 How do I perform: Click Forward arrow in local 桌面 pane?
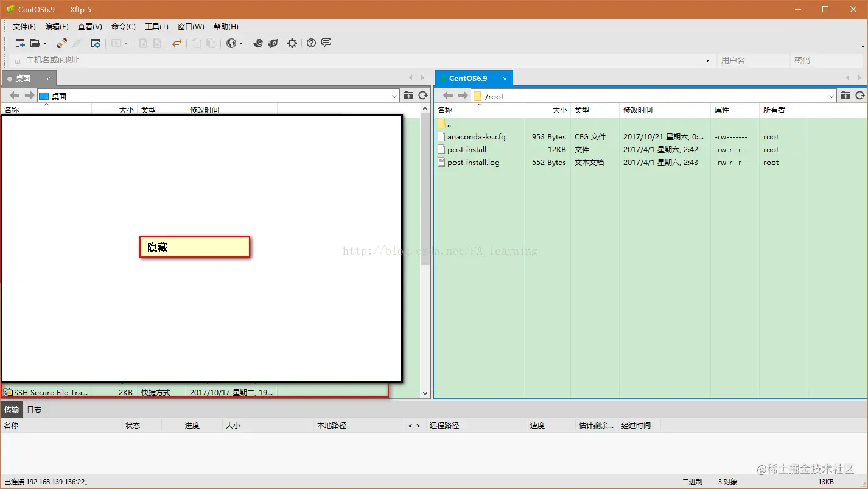pos(29,96)
